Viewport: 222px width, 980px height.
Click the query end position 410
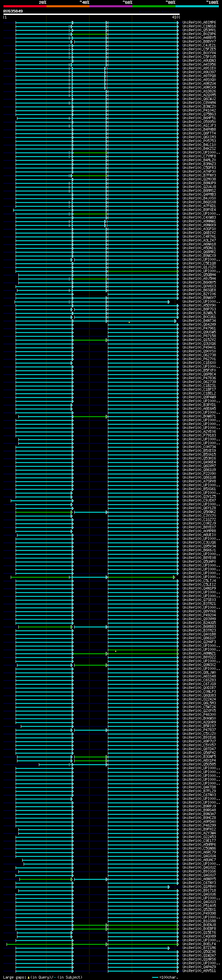tap(175, 17)
